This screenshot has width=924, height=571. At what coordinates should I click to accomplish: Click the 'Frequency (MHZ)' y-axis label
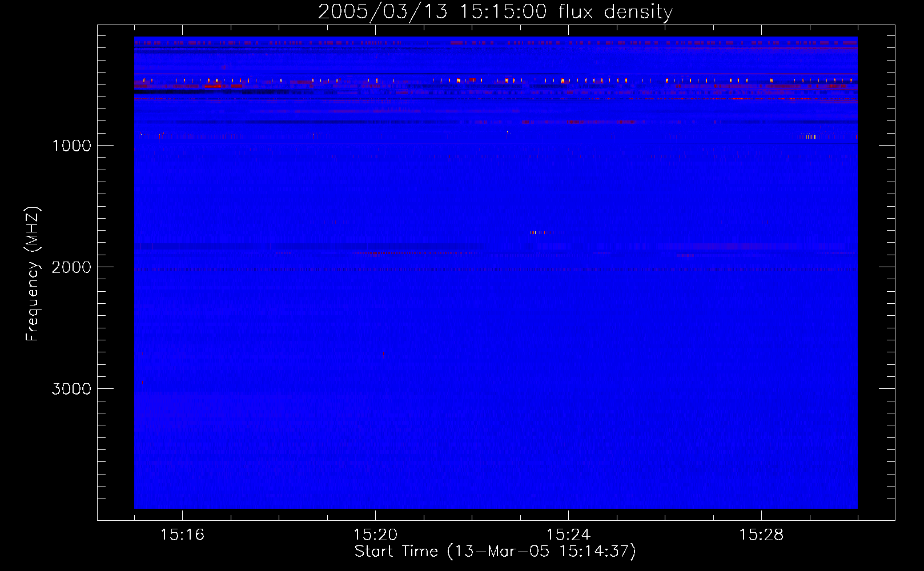(x=33, y=274)
